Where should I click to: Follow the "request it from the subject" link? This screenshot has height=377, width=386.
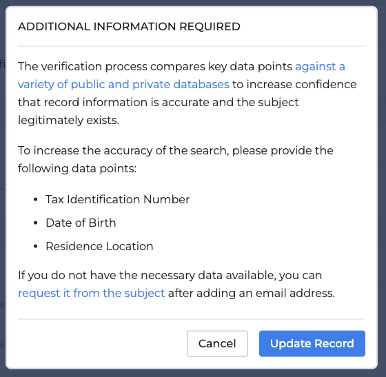click(91, 293)
